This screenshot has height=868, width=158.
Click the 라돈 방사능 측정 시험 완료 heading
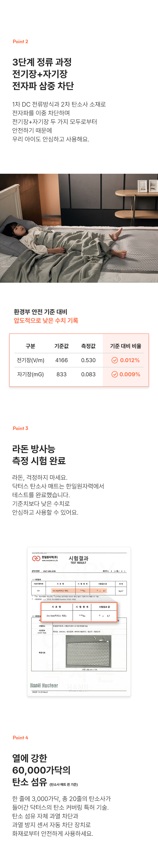pos(39,455)
